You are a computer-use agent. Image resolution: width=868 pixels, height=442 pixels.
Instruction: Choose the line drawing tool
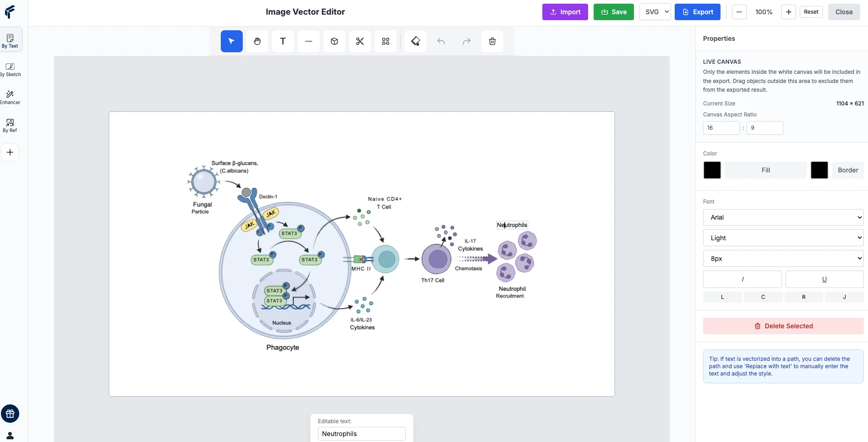pos(309,41)
